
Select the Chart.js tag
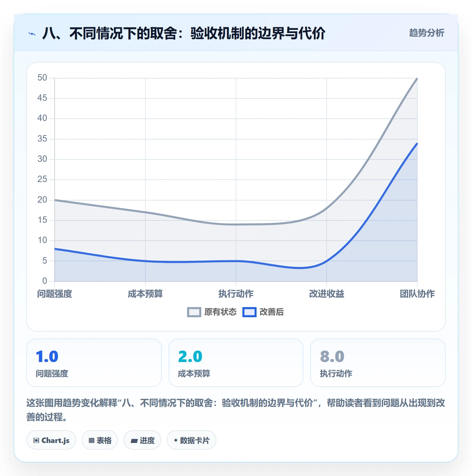[x=51, y=440]
